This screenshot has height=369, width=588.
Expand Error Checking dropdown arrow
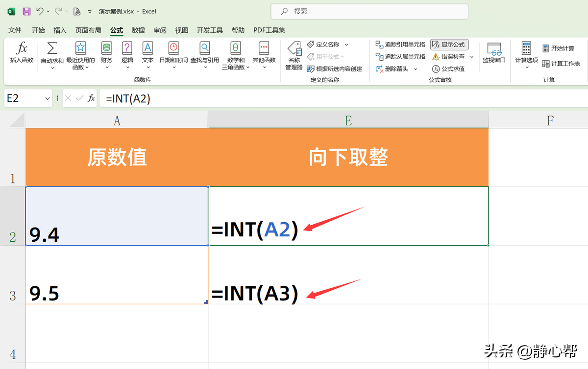(472, 57)
